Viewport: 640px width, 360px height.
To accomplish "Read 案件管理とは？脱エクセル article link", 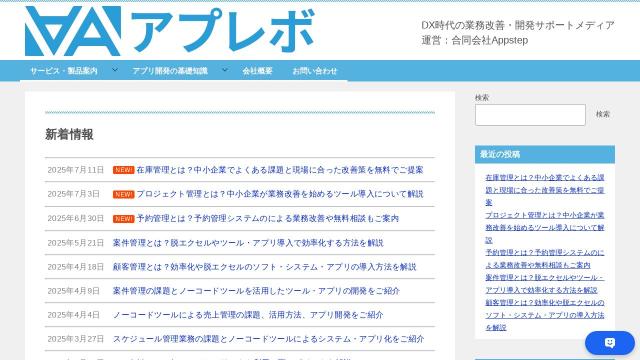I will pos(248,243).
